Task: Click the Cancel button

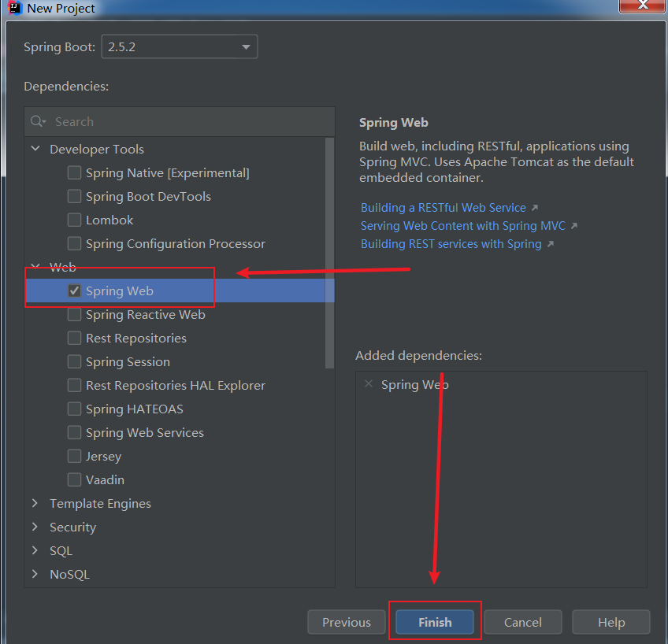Action: [x=523, y=622]
